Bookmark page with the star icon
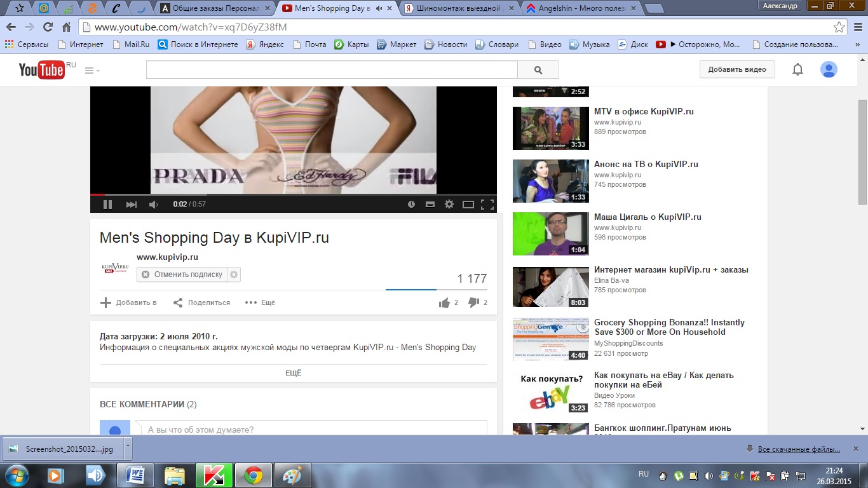This screenshot has height=488, width=868. click(839, 27)
